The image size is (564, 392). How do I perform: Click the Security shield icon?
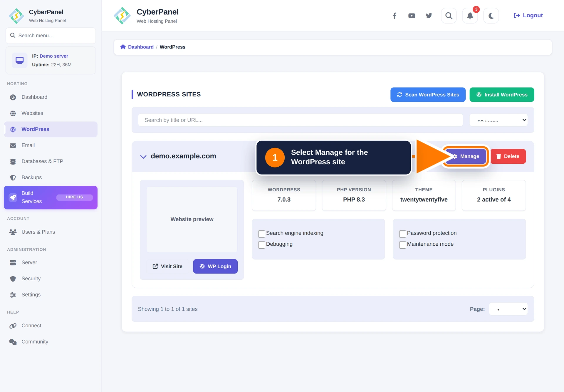pyautogui.click(x=13, y=279)
